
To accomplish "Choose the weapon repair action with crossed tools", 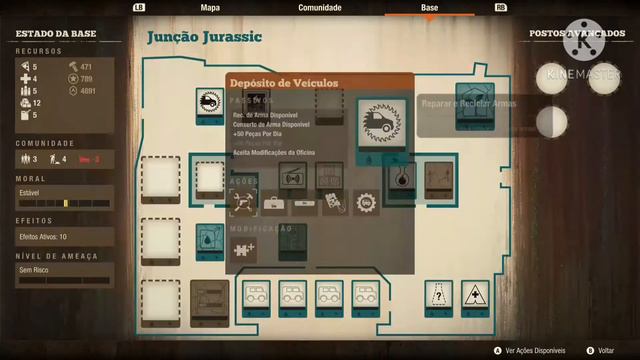I will [243, 202].
